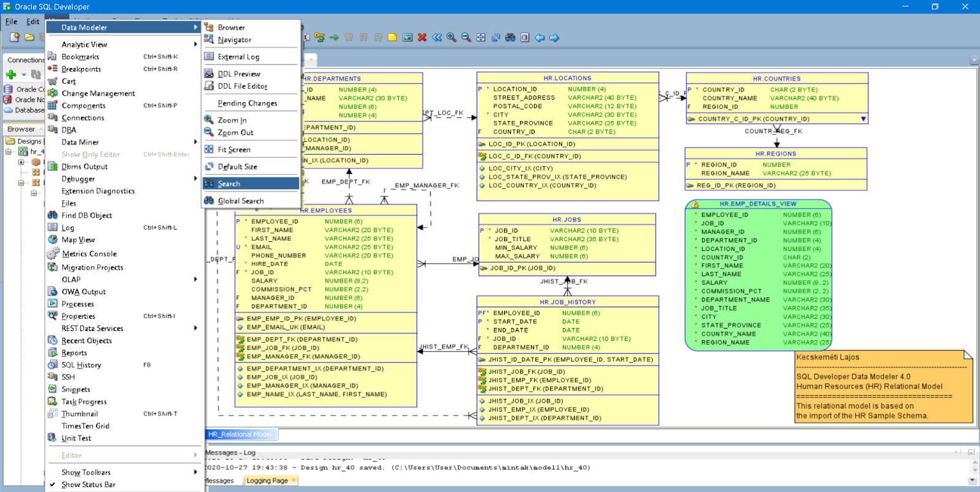Click the fit screen toolbar icon
This screenshot has height=492, width=980.
[x=481, y=37]
